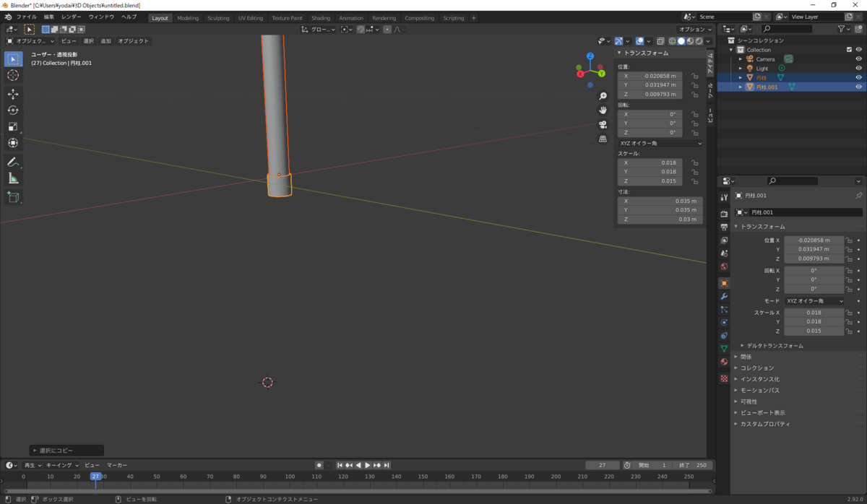Viewport: 867px width, 504px height.
Task: Expand the 関係 panel
Action: tap(746, 357)
